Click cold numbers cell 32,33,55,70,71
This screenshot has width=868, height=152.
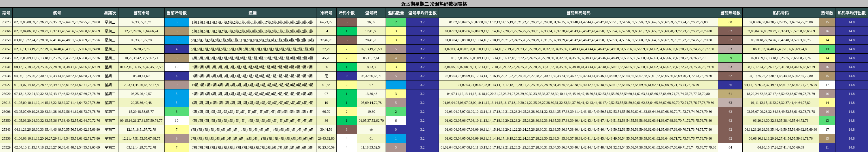[x=141, y=22]
